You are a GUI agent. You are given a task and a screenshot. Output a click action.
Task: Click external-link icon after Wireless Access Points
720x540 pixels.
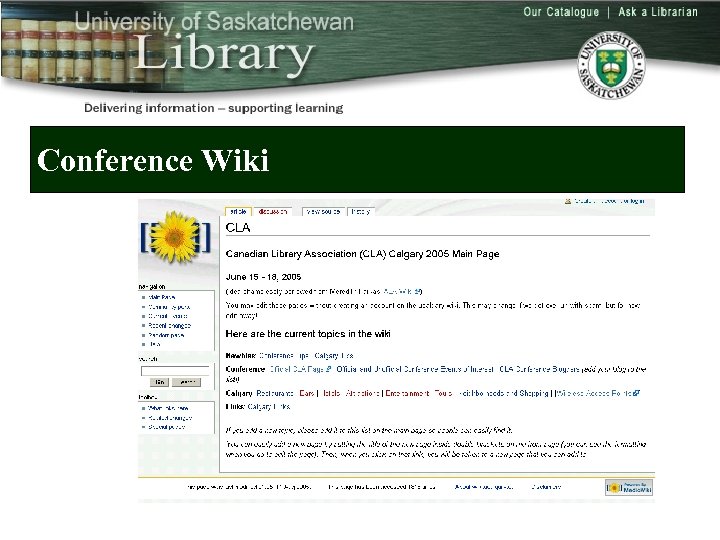click(x=636, y=393)
